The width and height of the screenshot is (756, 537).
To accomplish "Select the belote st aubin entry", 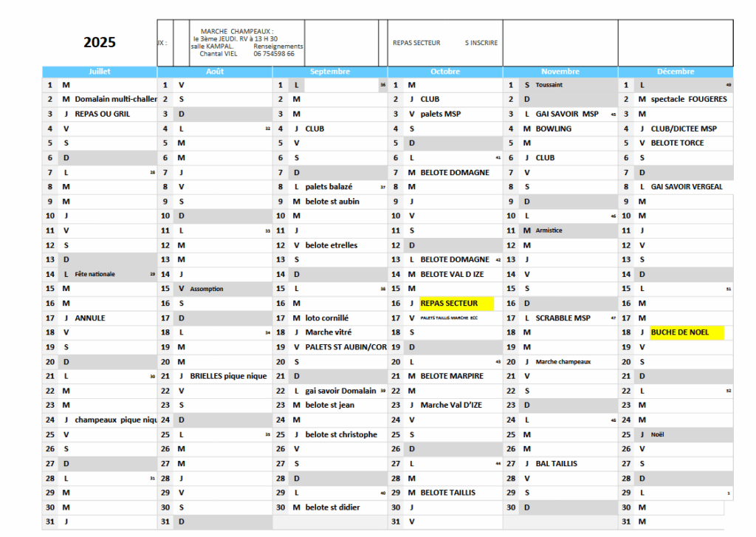I will pyautogui.click(x=332, y=201).
